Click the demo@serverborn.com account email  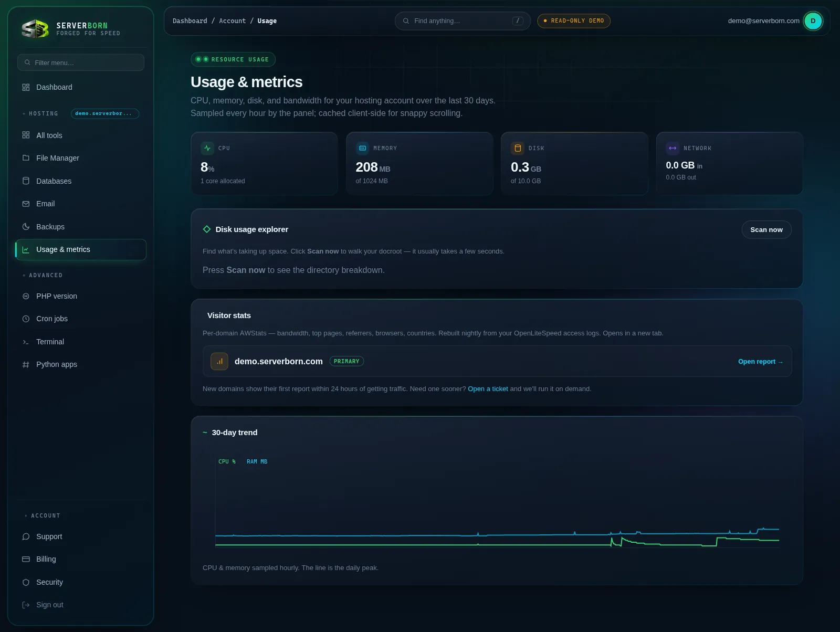click(x=764, y=21)
